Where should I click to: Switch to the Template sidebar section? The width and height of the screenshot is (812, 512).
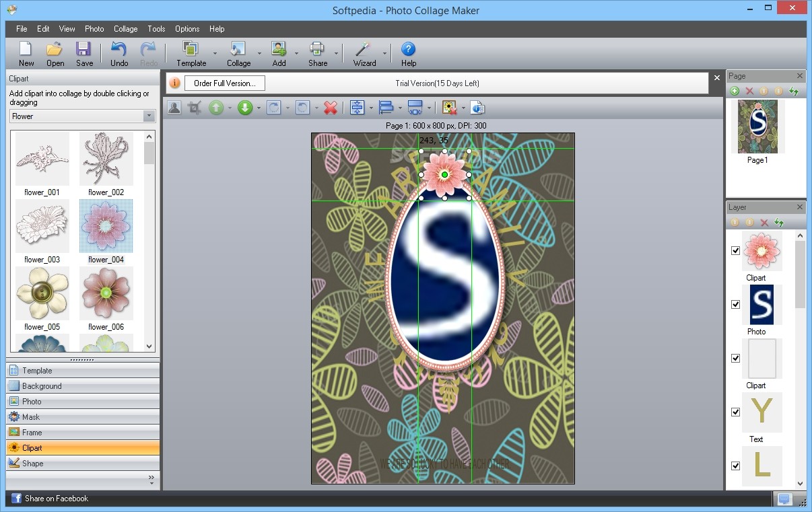tap(83, 371)
